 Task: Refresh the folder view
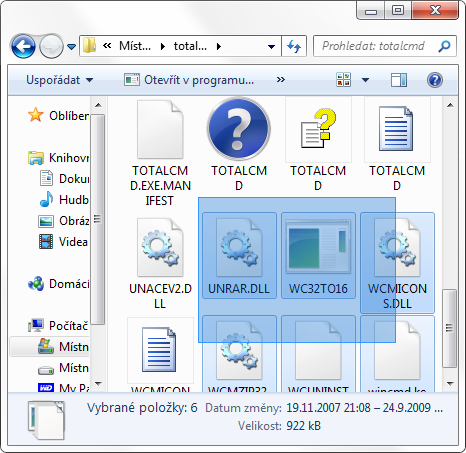294,46
